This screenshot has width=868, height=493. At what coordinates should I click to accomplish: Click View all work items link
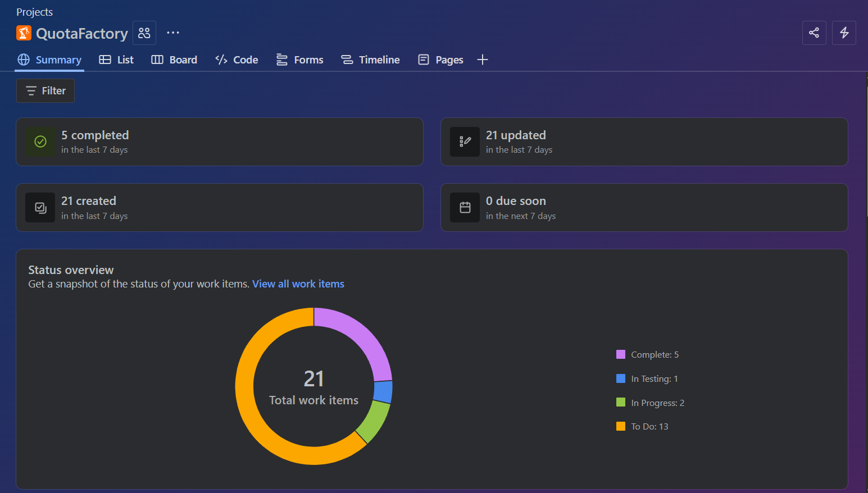(298, 284)
